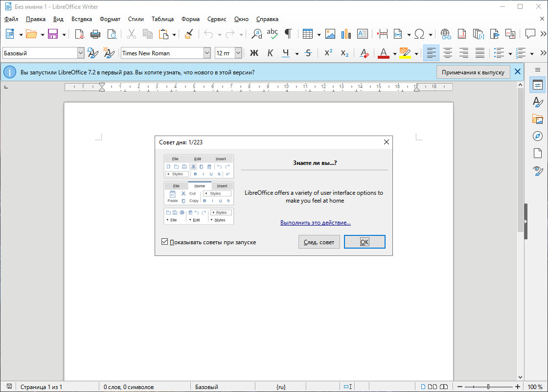The width and height of the screenshot is (548, 392).
Task: Click the Print icon in toolbar
Action: (x=95, y=34)
